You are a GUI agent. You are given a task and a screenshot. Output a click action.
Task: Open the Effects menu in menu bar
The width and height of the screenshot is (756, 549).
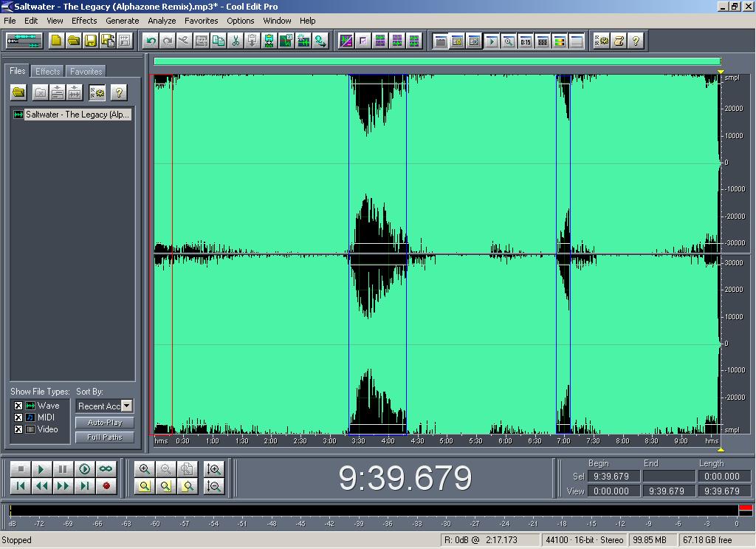[84, 21]
